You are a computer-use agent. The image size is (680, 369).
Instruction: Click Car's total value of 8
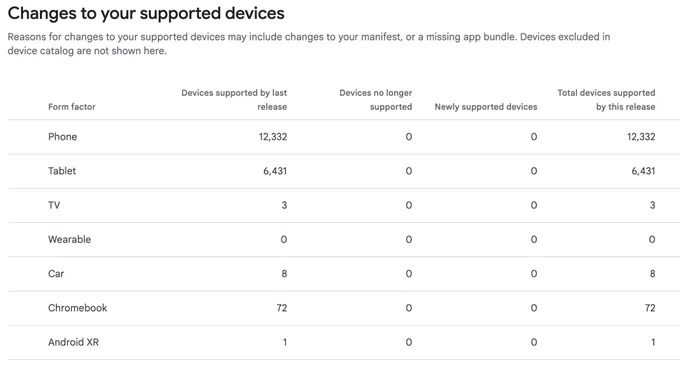pos(652,274)
